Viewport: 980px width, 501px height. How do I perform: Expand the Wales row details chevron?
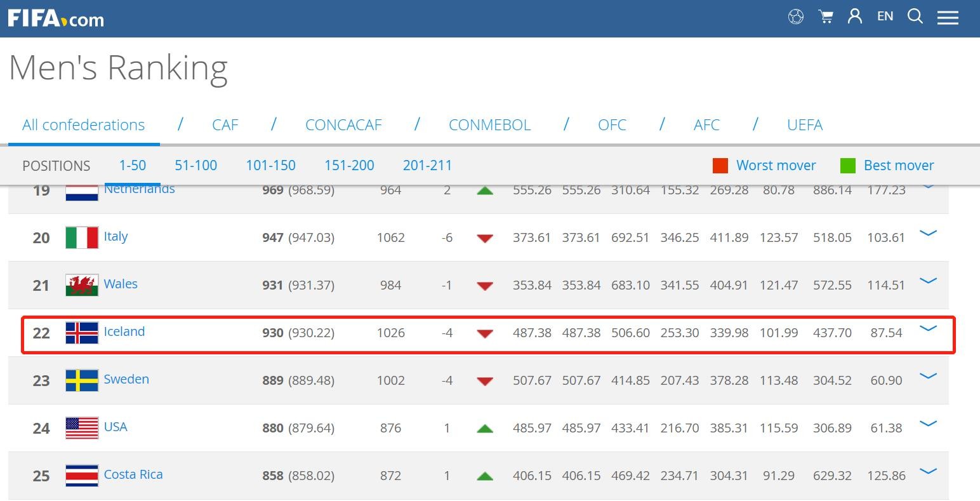point(929,281)
